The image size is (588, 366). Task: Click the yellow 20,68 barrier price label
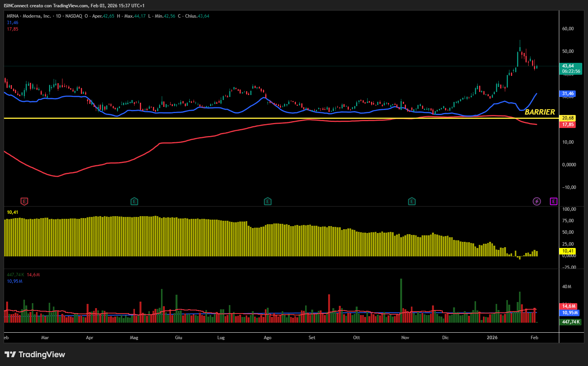tap(568, 118)
